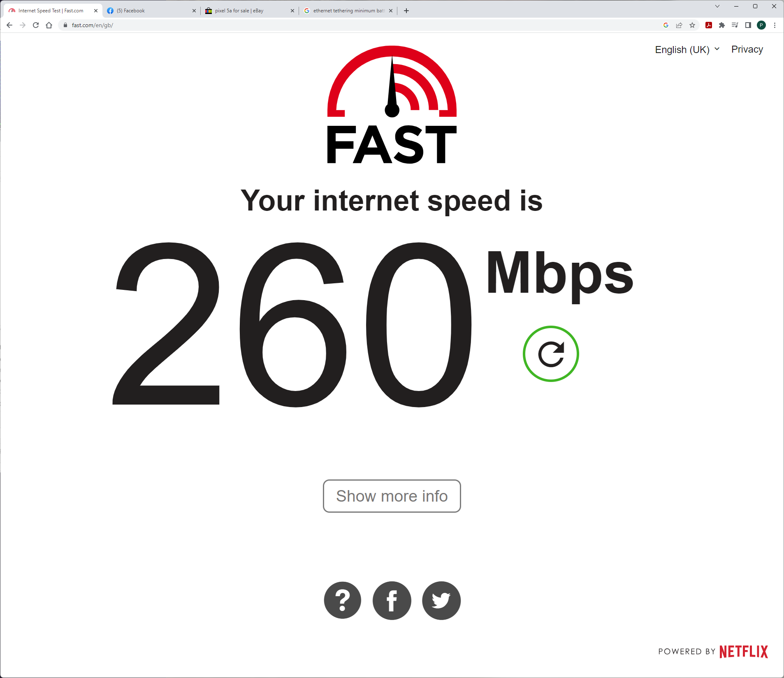The height and width of the screenshot is (678, 784).
Task: Share result via the Twitter icon
Action: pos(441,600)
